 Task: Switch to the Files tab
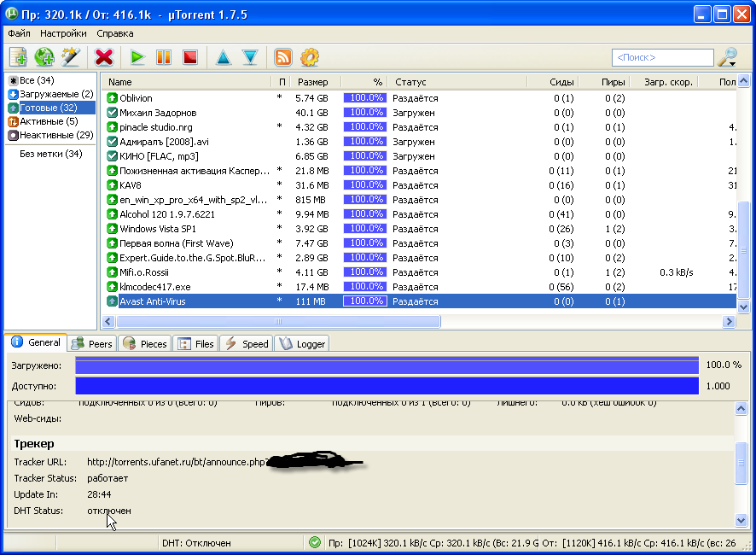(195, 343)
